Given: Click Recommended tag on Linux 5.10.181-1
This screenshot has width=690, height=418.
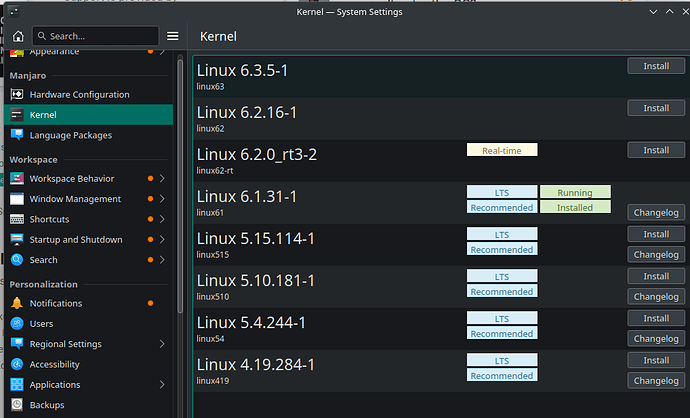Looking at the screenshot, I should 502,291.
